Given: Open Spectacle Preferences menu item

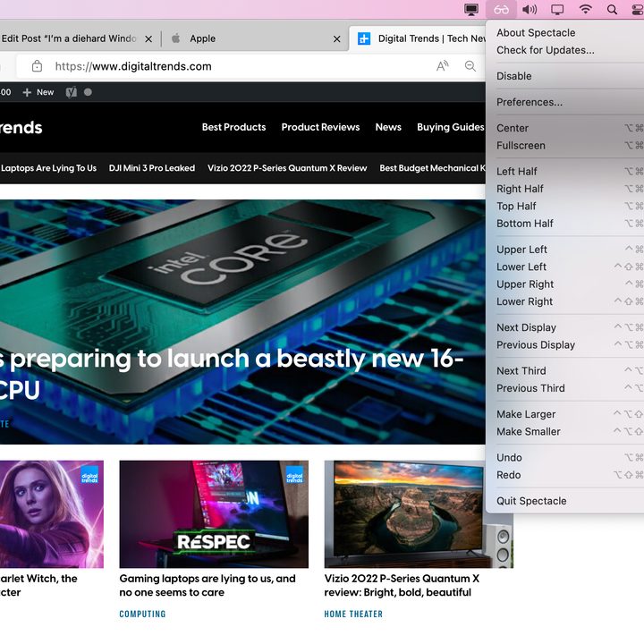Looking at the screenshot, I should click(564, 102).
